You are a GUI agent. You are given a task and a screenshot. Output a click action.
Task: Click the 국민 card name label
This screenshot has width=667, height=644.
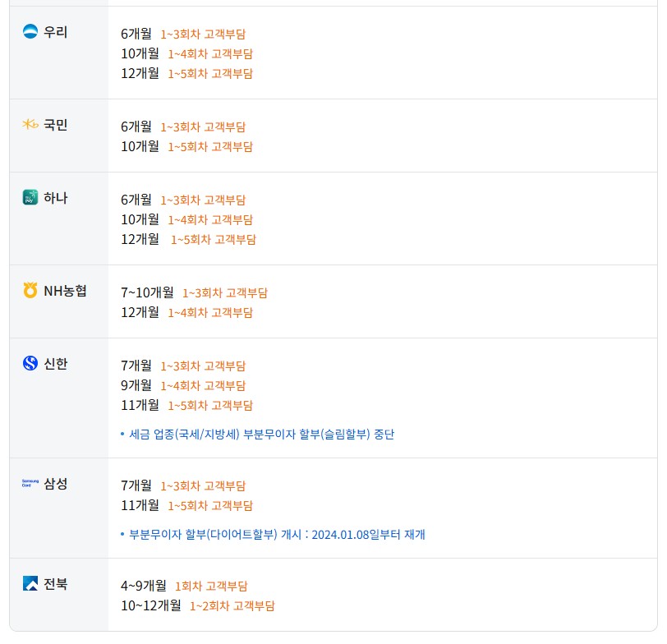(56, 125)
